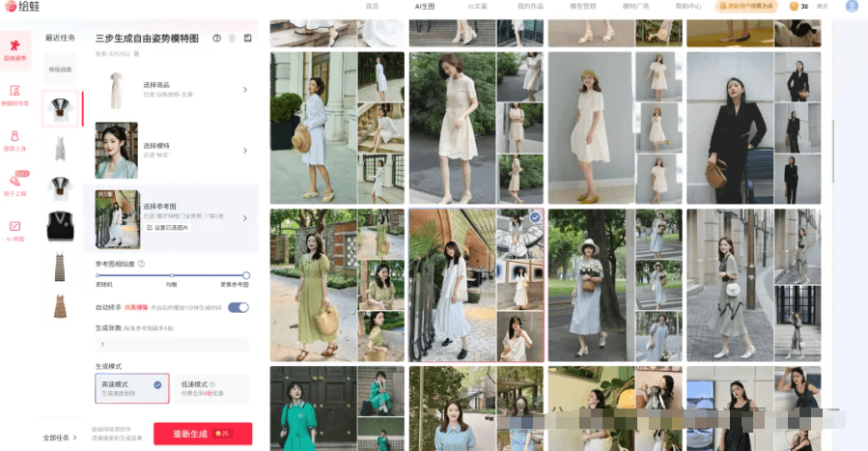Expand the 选择商品 row chevron

click(x=244, y=90)
